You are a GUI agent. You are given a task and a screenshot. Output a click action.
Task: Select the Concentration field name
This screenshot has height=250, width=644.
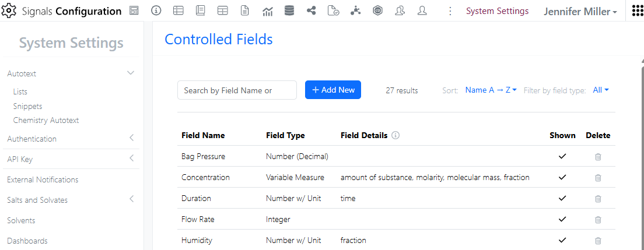[x=205, y=177]
